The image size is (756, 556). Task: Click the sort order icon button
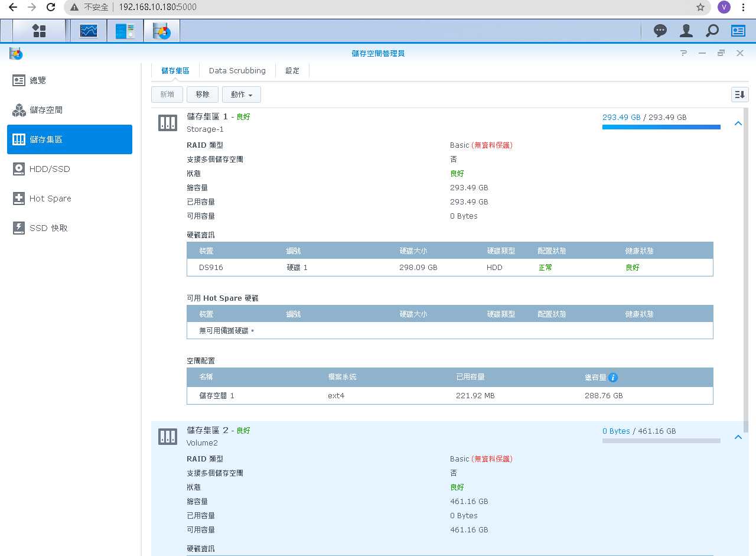pyautogui.click(x=739, y=95)
